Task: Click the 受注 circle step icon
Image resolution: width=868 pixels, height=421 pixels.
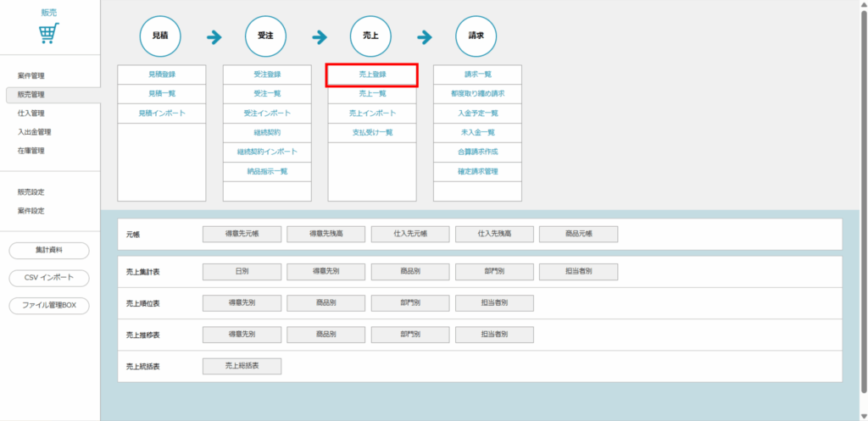Action: click(265, 36)
